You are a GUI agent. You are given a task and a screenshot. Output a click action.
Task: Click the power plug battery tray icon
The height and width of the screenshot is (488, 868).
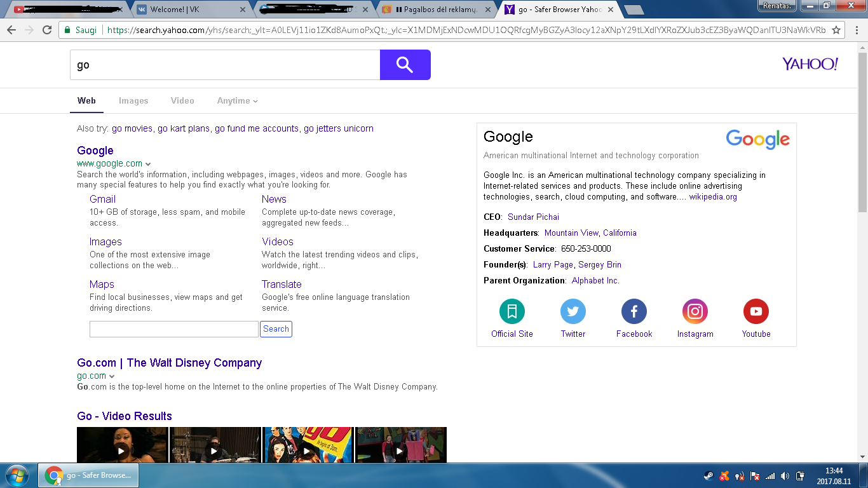coord(801,475)
